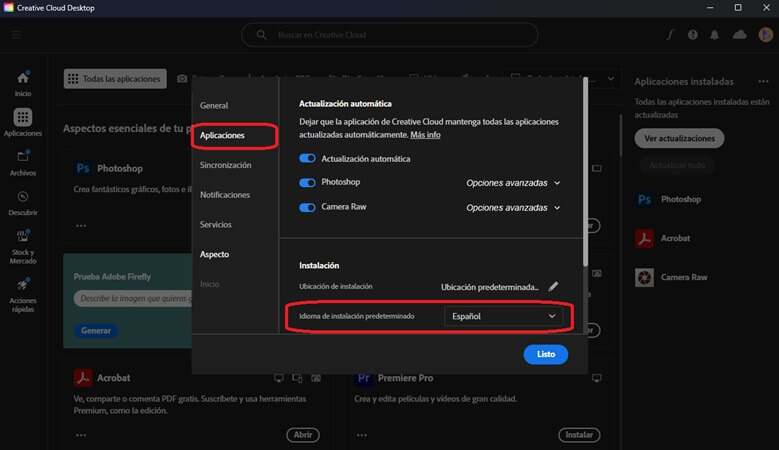This screenshot has height=450, width=779.
Task: Click Ver actualizaciones button
Action: point(679,138)
